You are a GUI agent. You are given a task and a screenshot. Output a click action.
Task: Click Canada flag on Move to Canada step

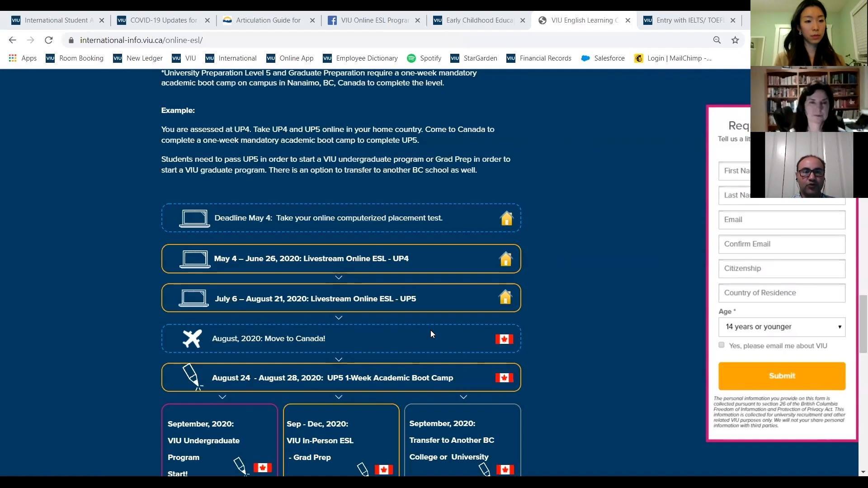(x=504, y=339)
